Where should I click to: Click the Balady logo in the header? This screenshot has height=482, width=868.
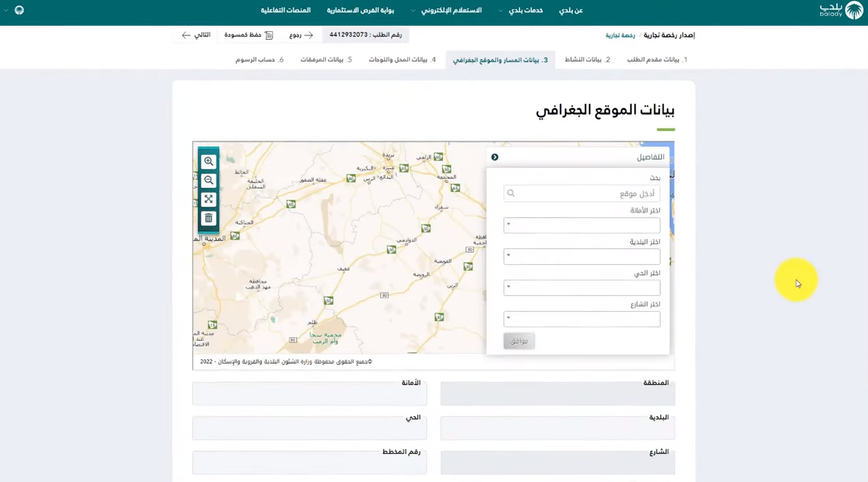pos(841,11)
